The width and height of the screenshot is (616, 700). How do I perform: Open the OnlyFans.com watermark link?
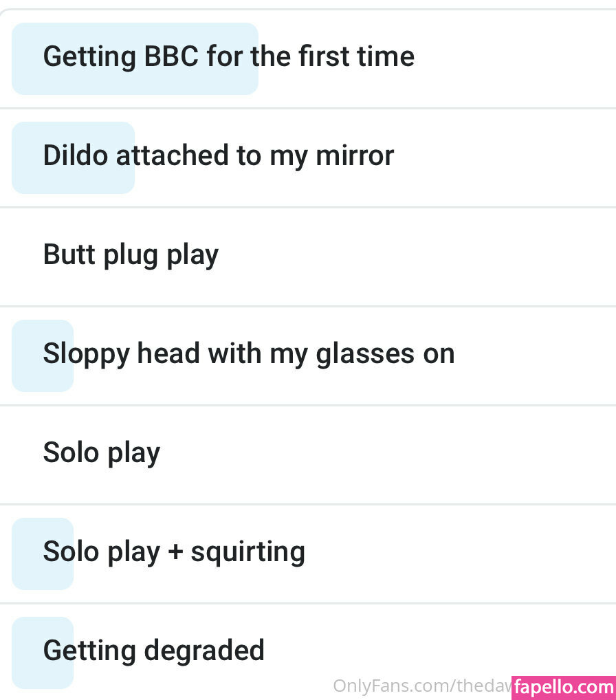422,686
